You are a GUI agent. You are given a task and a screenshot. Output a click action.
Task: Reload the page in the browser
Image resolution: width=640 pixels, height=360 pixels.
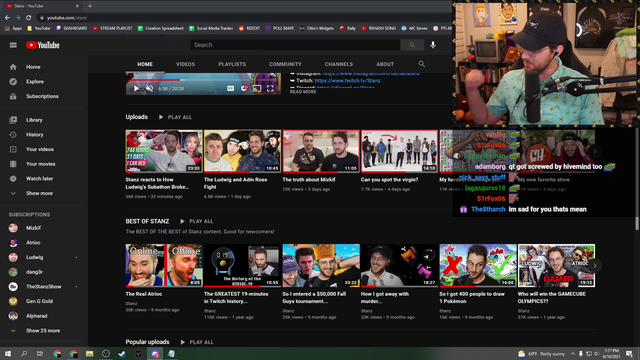tap(29, 18)
